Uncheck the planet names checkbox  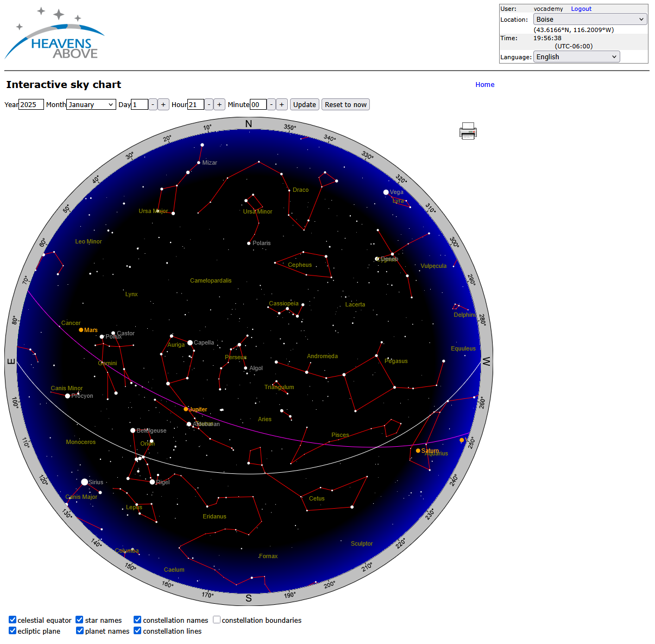[80, 630]
